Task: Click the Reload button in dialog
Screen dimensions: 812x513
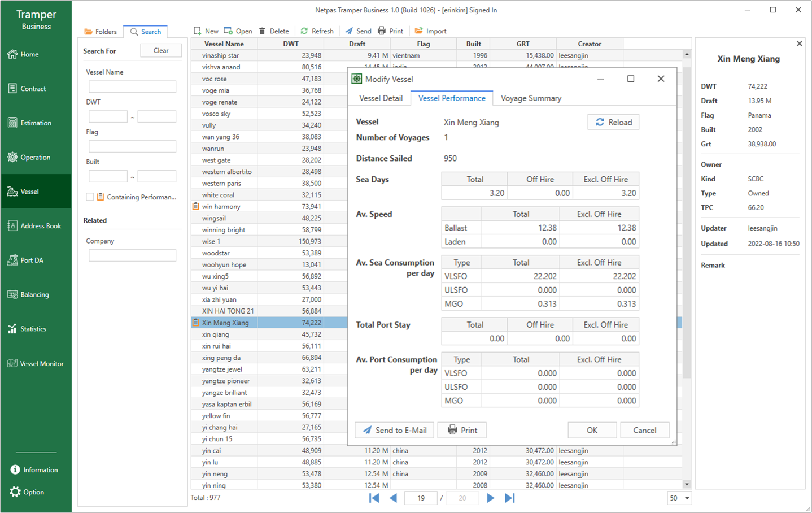Action: click(613, 122)
